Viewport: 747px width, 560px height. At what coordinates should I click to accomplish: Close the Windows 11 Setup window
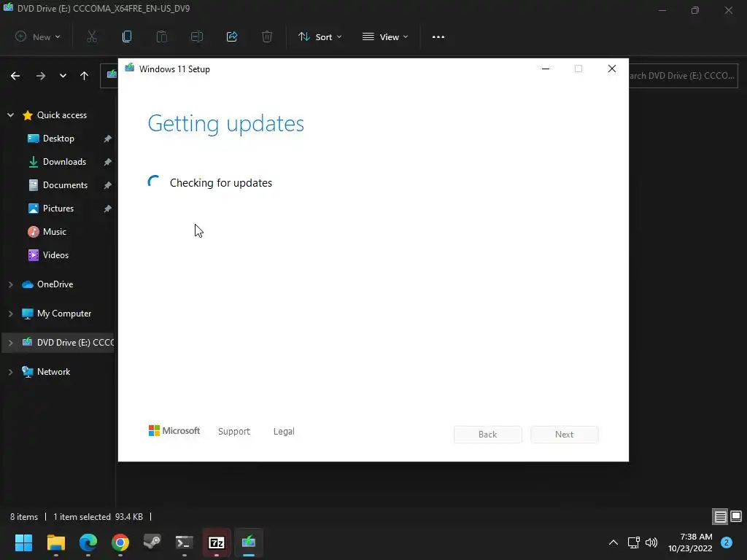tap(612, 69)
